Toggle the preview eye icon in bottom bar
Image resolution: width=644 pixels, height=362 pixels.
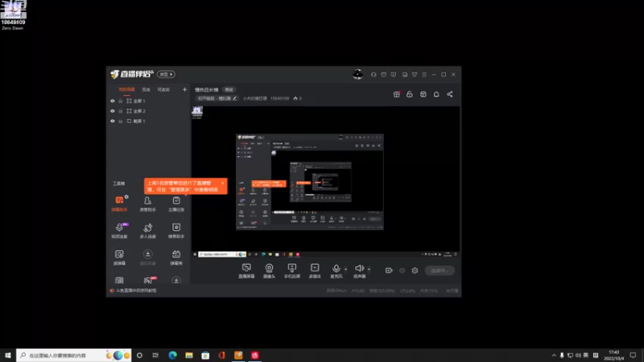(x=402, y=270)
